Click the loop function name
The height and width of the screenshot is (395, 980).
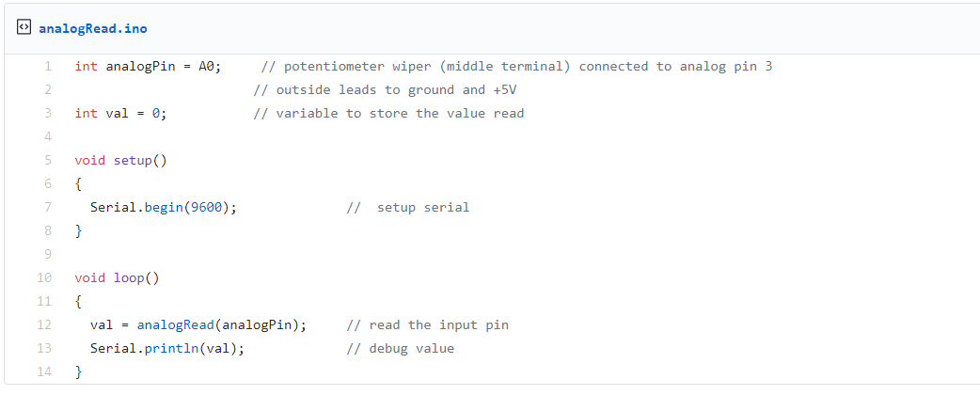[129, 278]
